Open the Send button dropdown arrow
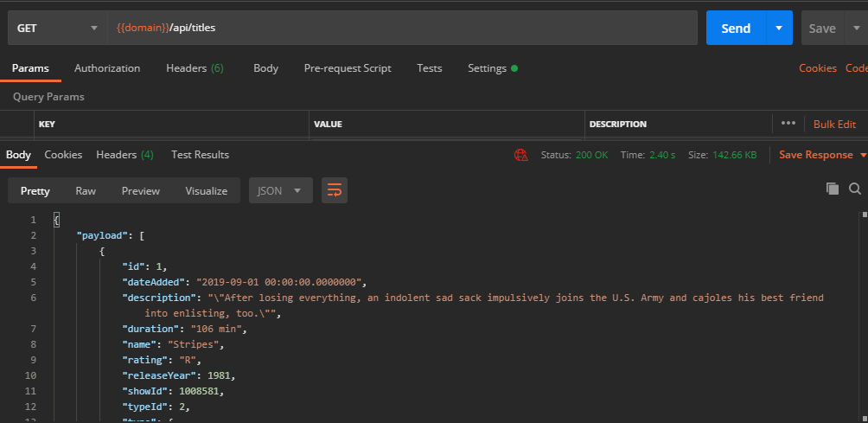Viewport: 868px width, 423px height. pyautogui.click(x=780, y=28)
